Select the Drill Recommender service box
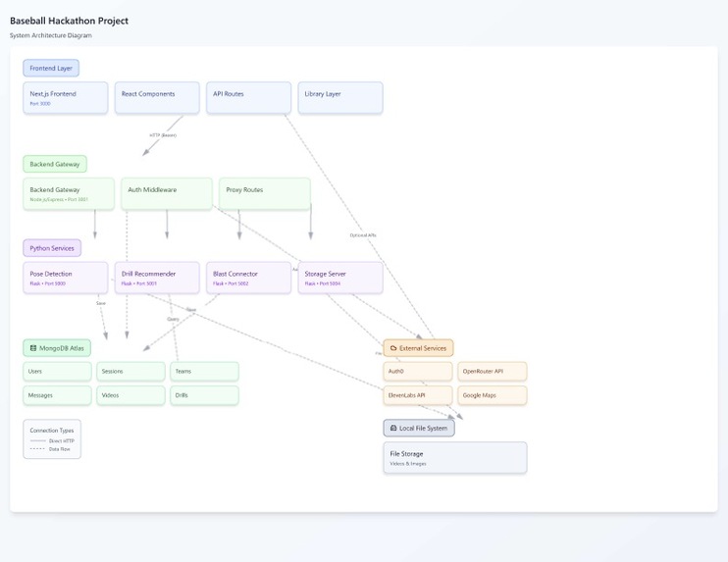 (x=157, y=278)
